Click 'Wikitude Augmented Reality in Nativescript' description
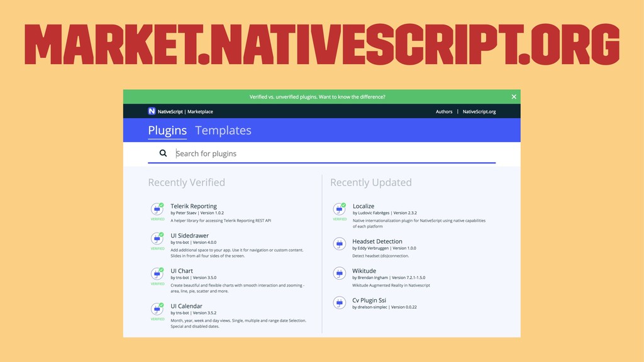Viewport: 644px width, 362px height. (391, 286)
